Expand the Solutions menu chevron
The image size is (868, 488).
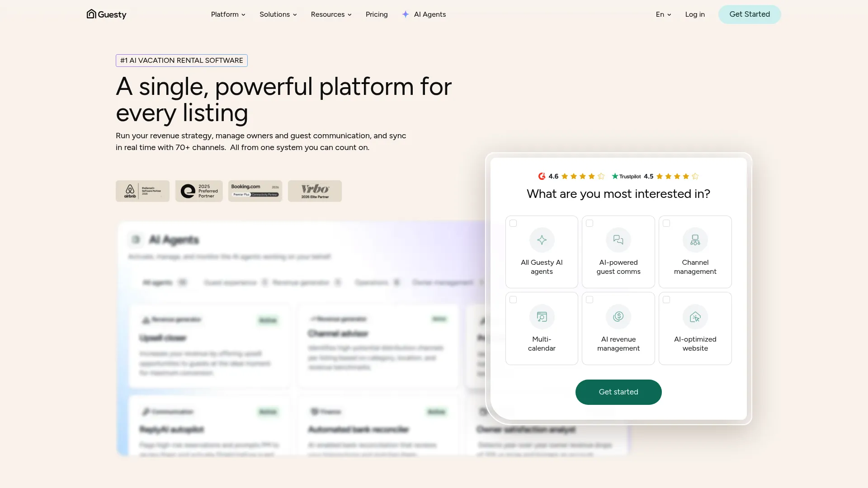(x=295, y=15)
